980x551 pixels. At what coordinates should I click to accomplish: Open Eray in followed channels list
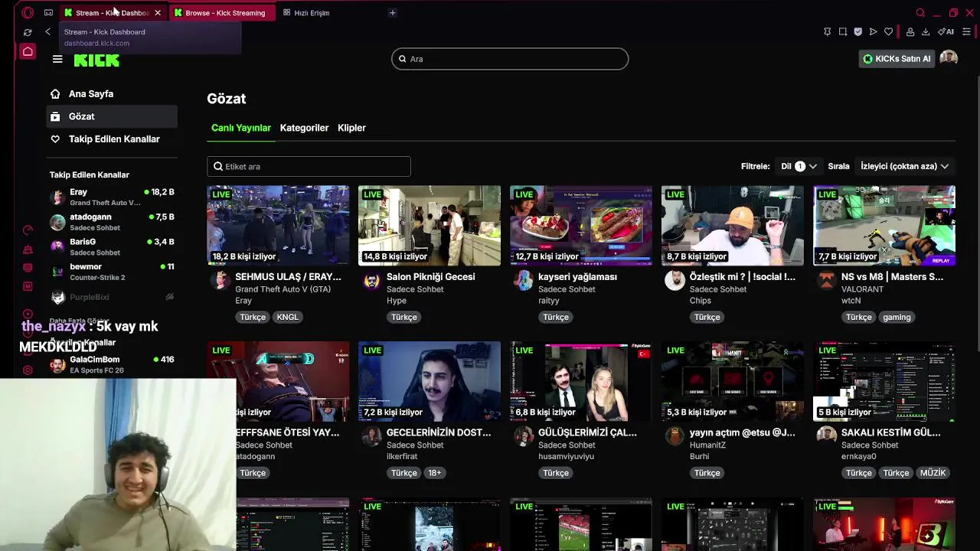tap(112, 197)
